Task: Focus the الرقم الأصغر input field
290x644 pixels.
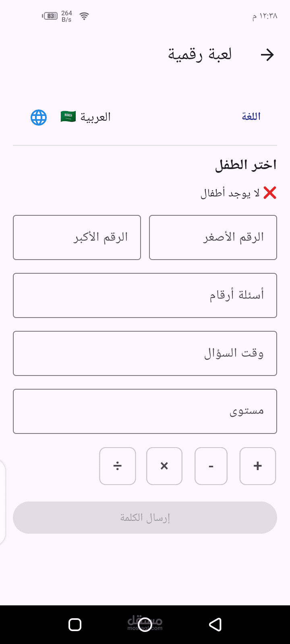Action: point(213,237)
